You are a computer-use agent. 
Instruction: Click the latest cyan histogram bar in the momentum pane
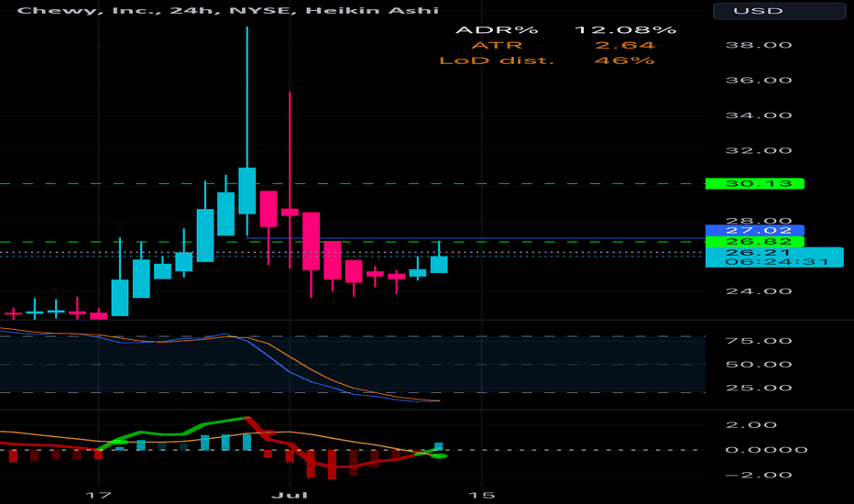click(439, 446)
